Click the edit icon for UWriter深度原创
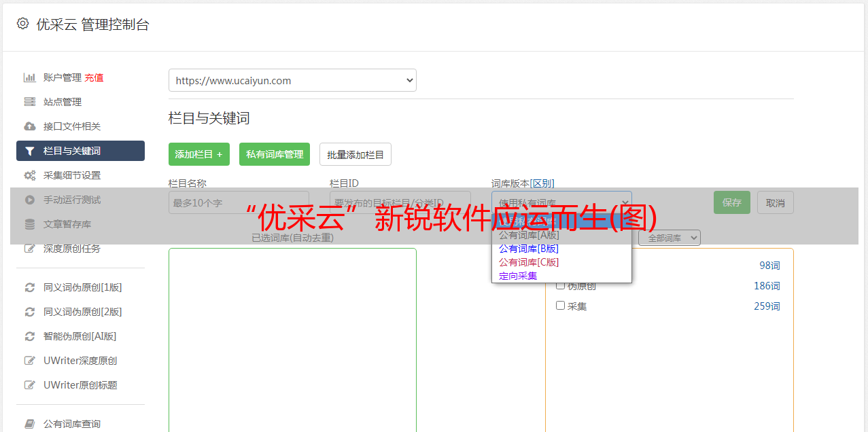The width and height of the screenshot is (868, 432). tap(30, 361)
